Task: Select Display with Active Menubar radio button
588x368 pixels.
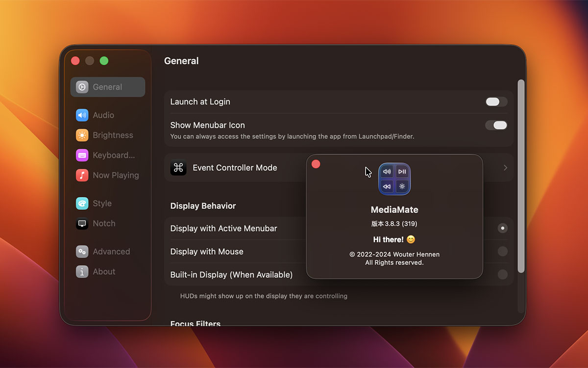Action: [502, 228]
